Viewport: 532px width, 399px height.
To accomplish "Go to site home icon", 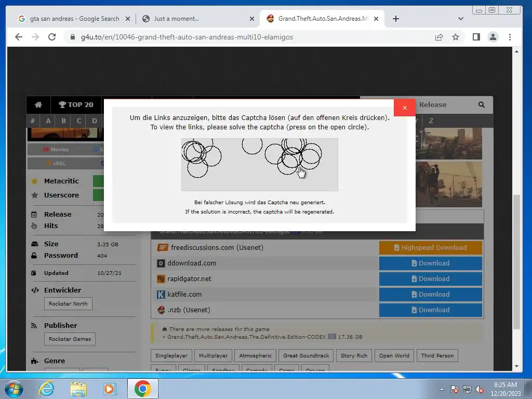I will point(38,104).
